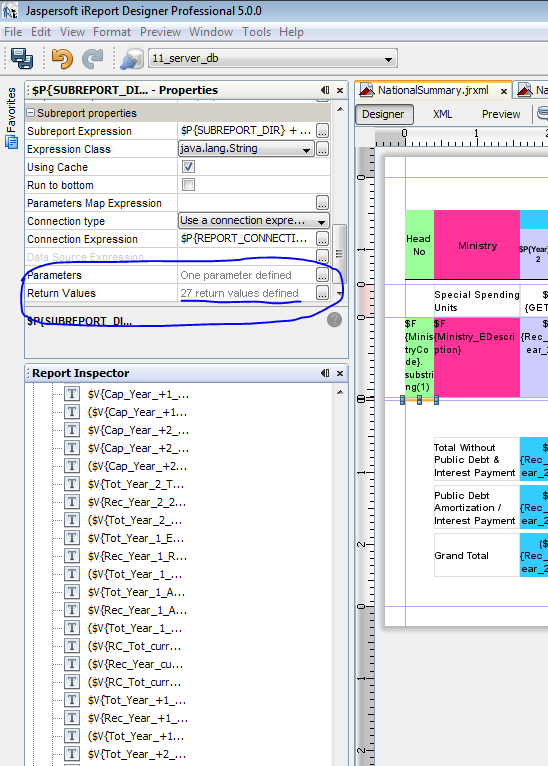The image size is (548, 766).
Task: Open Parameters ellipsis button
Action: tap(322, 275)
